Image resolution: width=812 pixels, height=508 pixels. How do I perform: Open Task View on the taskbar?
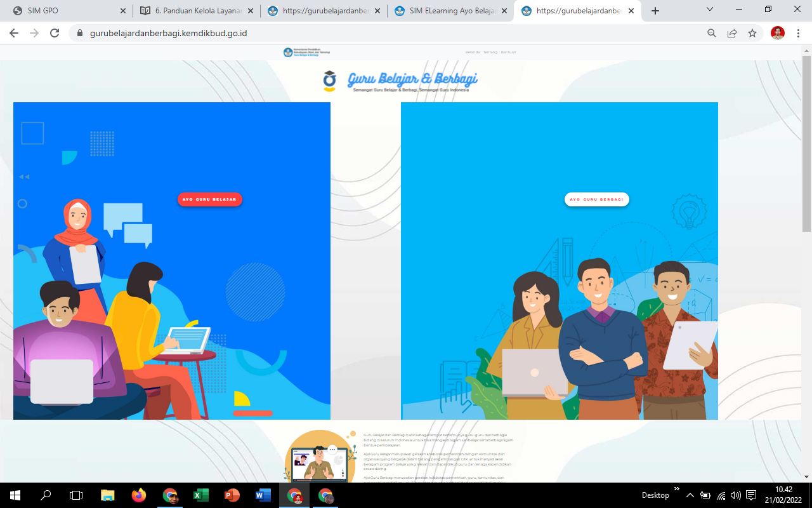(x=76, y=495)
